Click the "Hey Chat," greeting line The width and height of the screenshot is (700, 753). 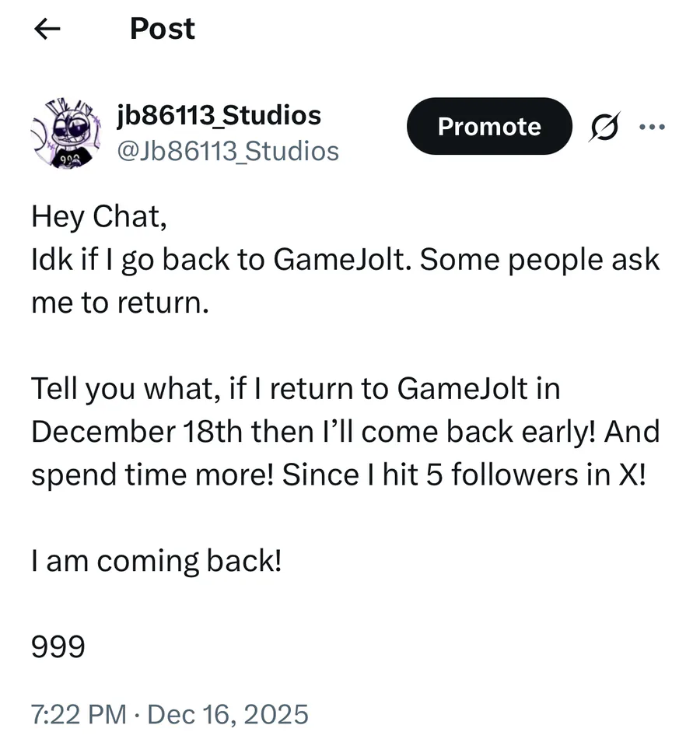pyautogui.click(x=99, y=216)
